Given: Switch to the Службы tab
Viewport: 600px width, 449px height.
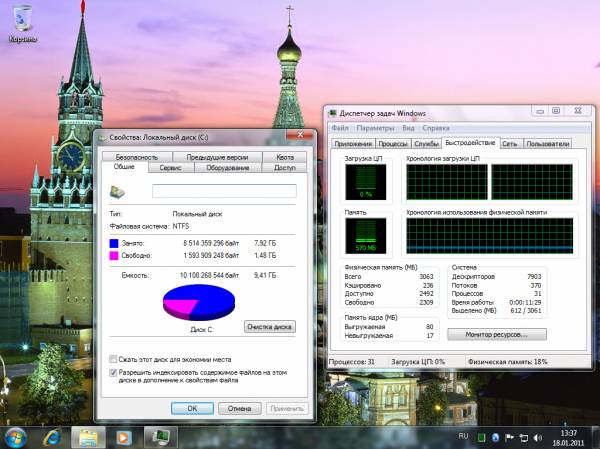Looking at the screenshot, I should coord(426,144).
